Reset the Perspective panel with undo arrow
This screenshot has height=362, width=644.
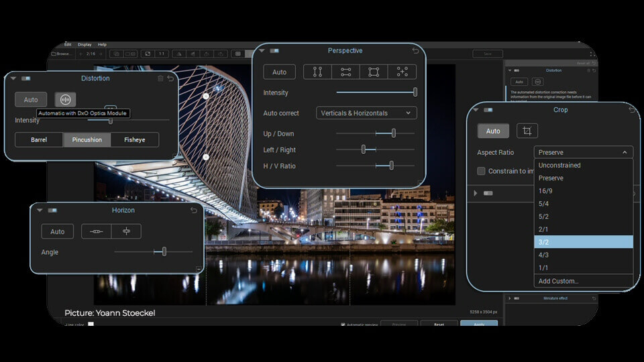coord(416,50)
